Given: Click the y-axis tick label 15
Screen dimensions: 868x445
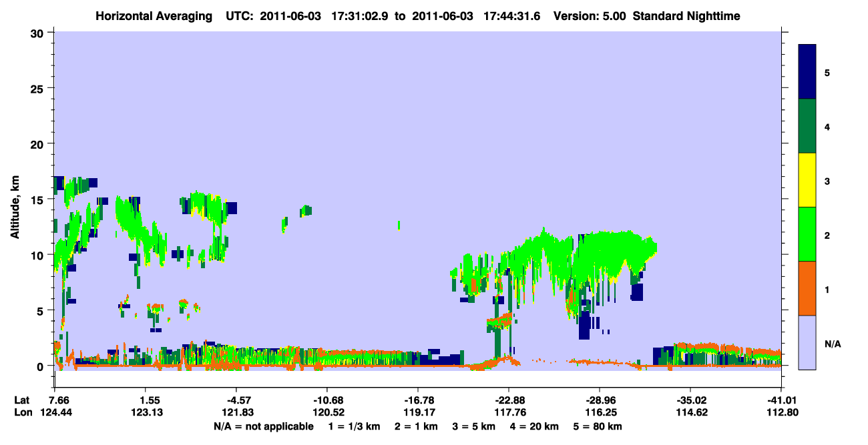Looking at the screenshot, I should 39,199.
